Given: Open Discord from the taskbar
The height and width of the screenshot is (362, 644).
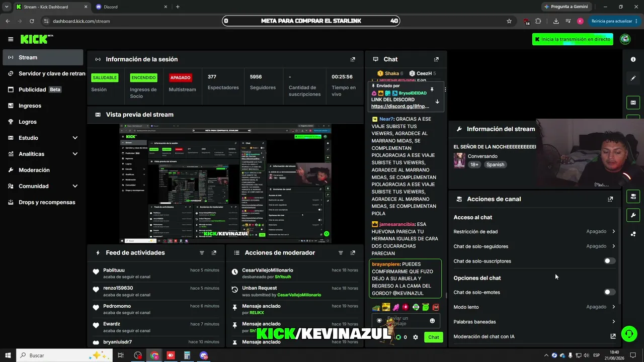Looking at the screenshot, I should pos(203,355).
